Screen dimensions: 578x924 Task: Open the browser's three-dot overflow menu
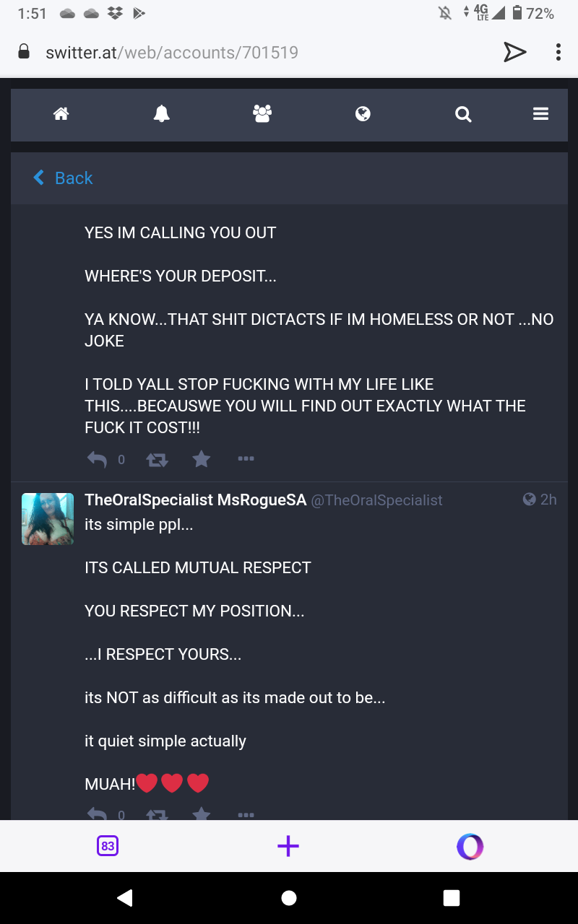pos(558,52)
